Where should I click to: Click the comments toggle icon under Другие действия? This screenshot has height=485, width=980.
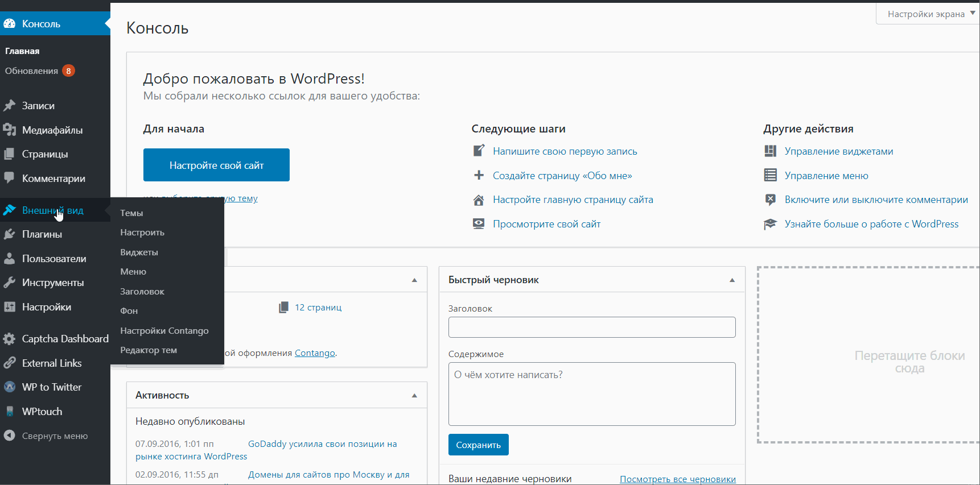pos(771,200)
